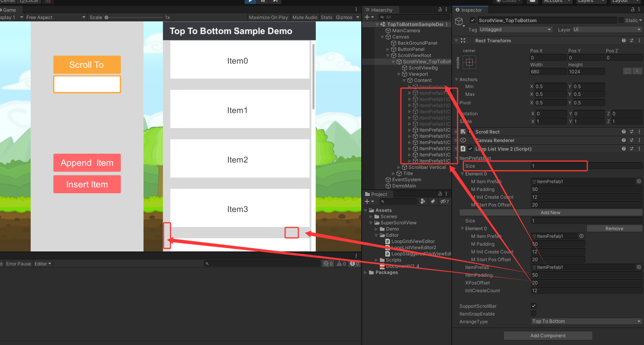Click the Scroll To button in game
Viewport: 644px width, 345px height.
coord(87,64)
